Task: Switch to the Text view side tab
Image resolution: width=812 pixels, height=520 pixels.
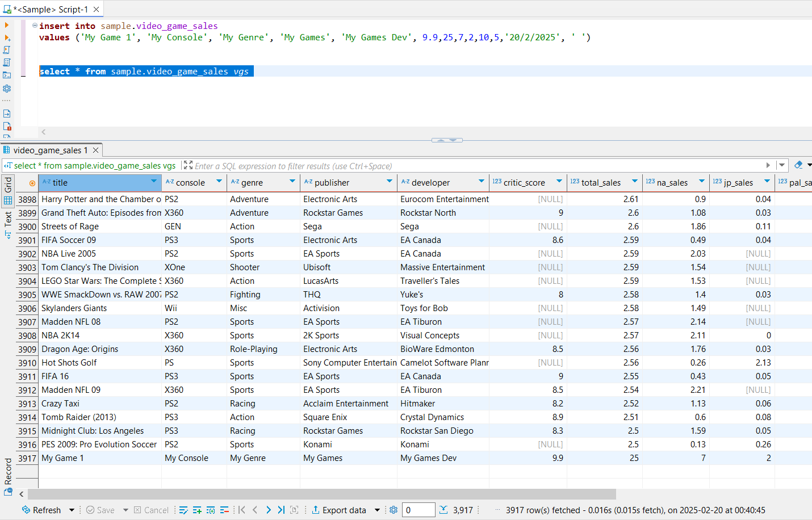Action: [x=8, y=224]
